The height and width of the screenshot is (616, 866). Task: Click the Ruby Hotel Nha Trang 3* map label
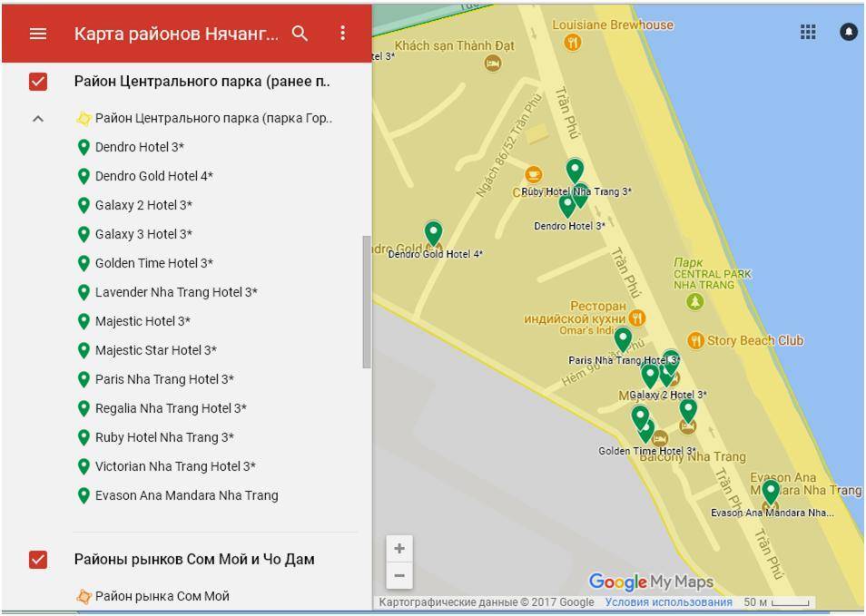coord(576,191)
